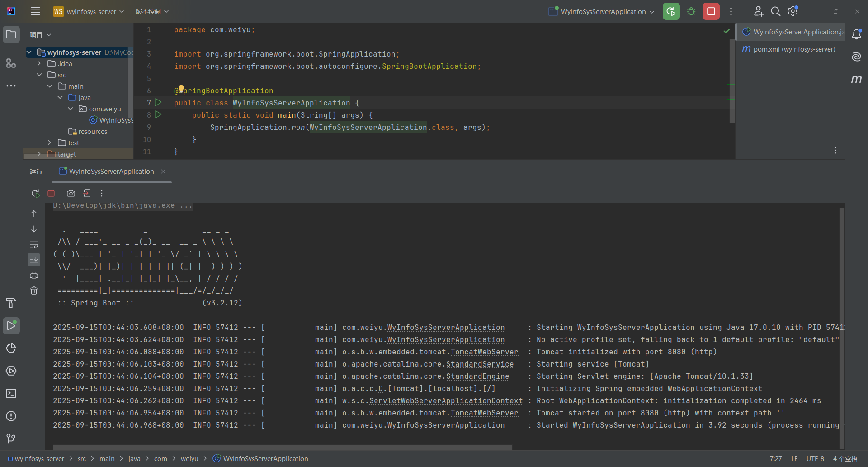This screenshot has width=868, height=467.
Task: Stop the app with the red square icon
Action: point(711,11)
